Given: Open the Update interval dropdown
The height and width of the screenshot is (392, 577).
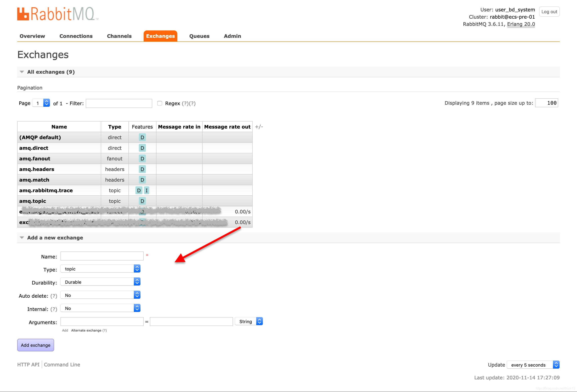Looking at the screenshot, I should click(533, 365).
